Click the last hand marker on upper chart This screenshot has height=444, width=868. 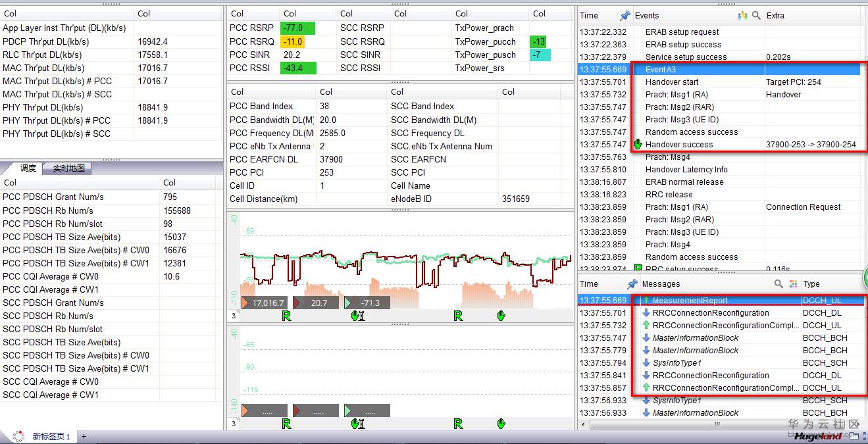pyautogui.click(x=501, y=316)
